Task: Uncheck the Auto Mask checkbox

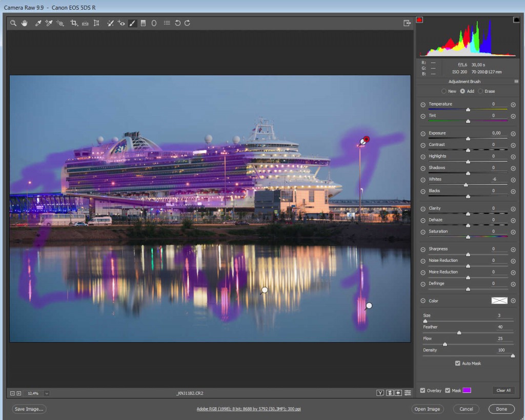Action: (x=458, y=363)
